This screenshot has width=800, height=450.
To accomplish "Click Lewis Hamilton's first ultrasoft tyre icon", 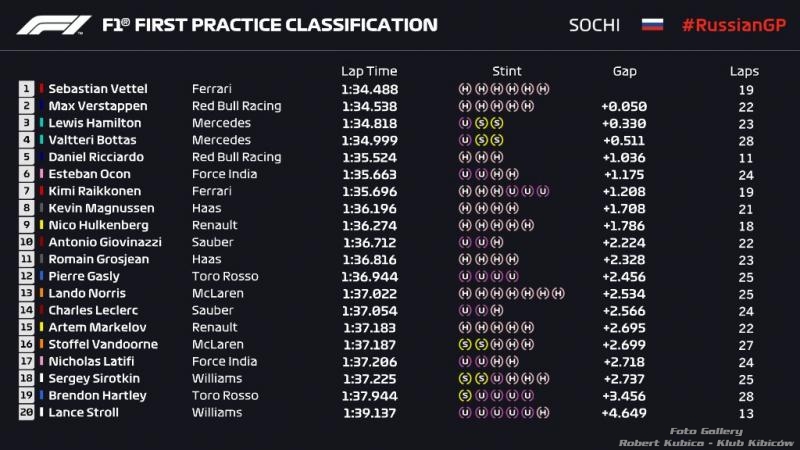I will (464, 123).
